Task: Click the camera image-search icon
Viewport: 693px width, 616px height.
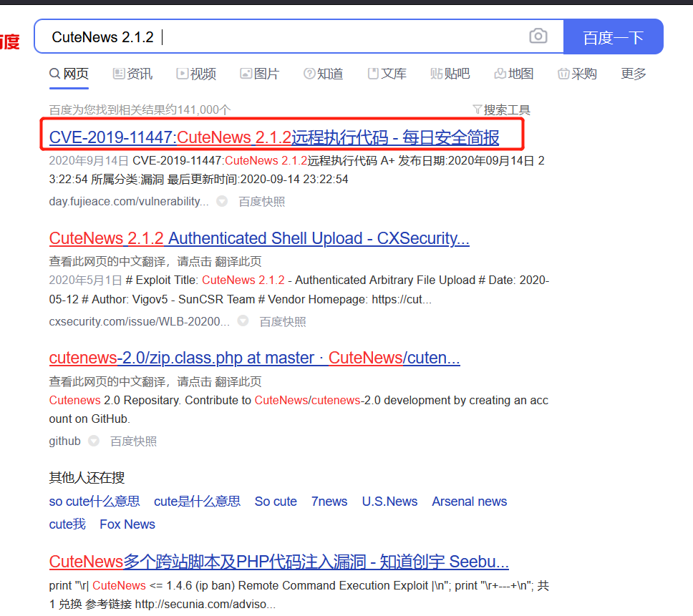Action: point(538,36)
